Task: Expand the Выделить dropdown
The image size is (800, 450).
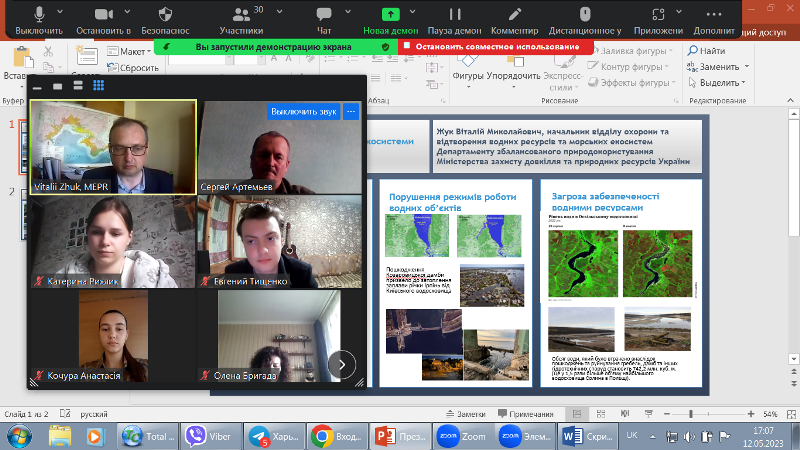Action: (746, 82)
